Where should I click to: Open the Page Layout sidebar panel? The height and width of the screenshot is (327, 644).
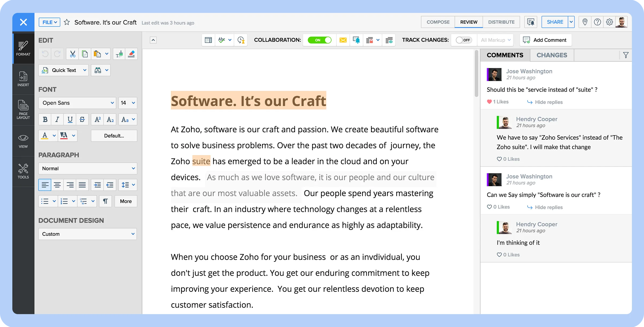coord(23,110)
